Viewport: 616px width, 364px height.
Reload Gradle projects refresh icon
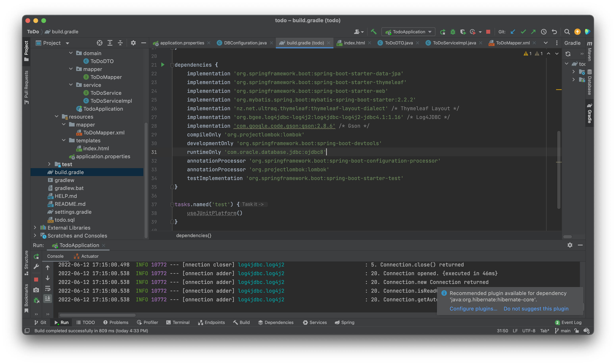click(x=568, y=54)
